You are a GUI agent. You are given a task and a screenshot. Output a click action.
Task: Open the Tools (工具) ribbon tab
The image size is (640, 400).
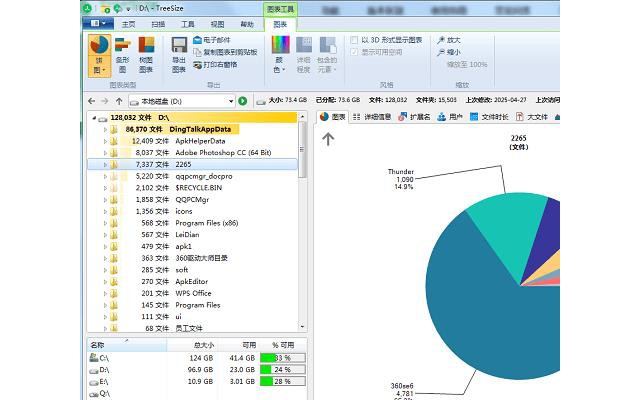188,24
